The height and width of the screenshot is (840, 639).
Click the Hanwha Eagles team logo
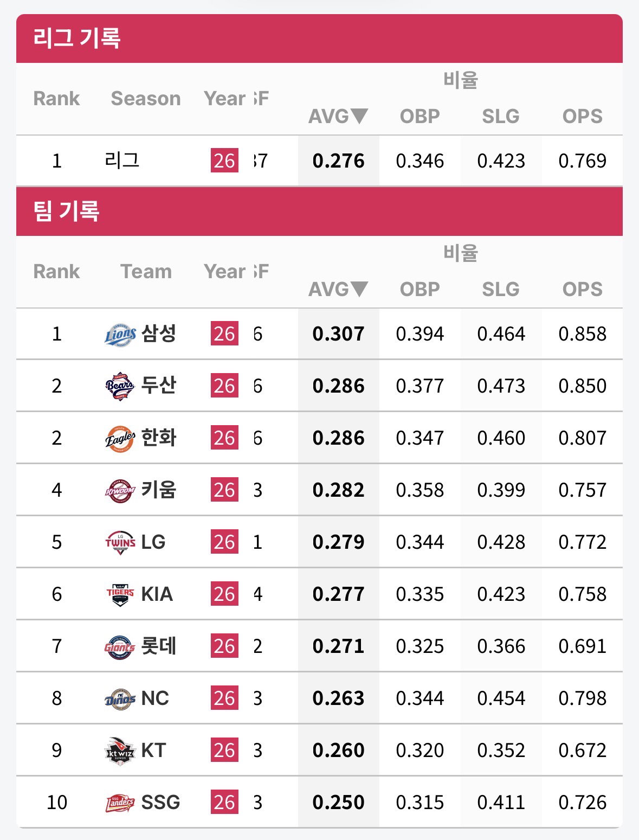point(120,439)
